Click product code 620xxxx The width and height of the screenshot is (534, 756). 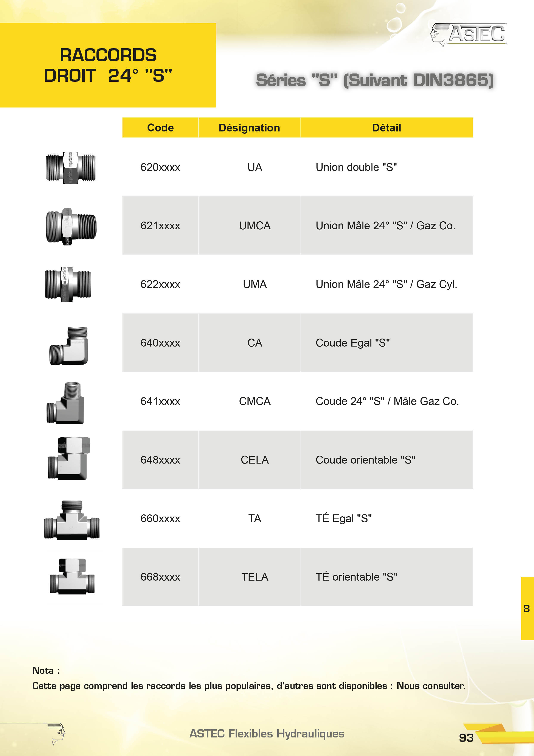(x=160, y=167)
